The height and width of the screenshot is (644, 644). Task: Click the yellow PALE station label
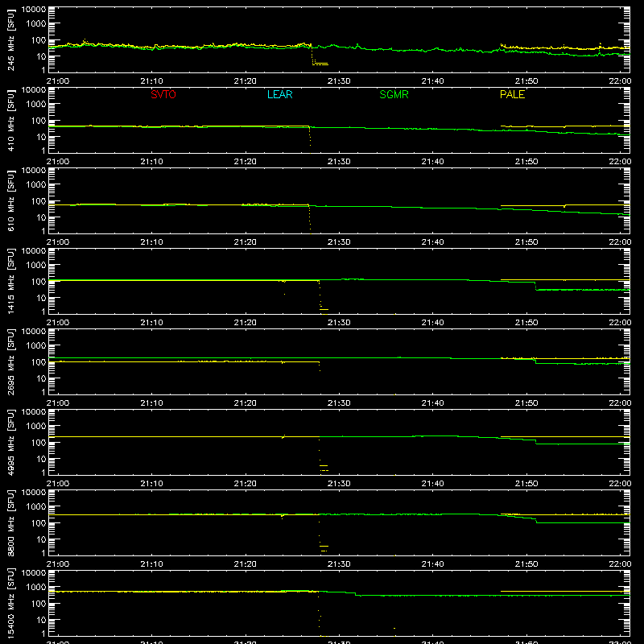(512, 94)
